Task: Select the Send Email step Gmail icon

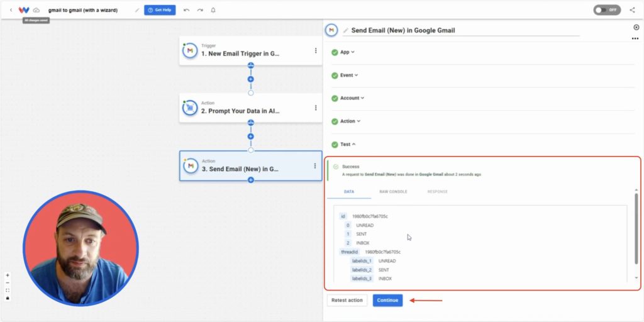Action: point(191,165)
